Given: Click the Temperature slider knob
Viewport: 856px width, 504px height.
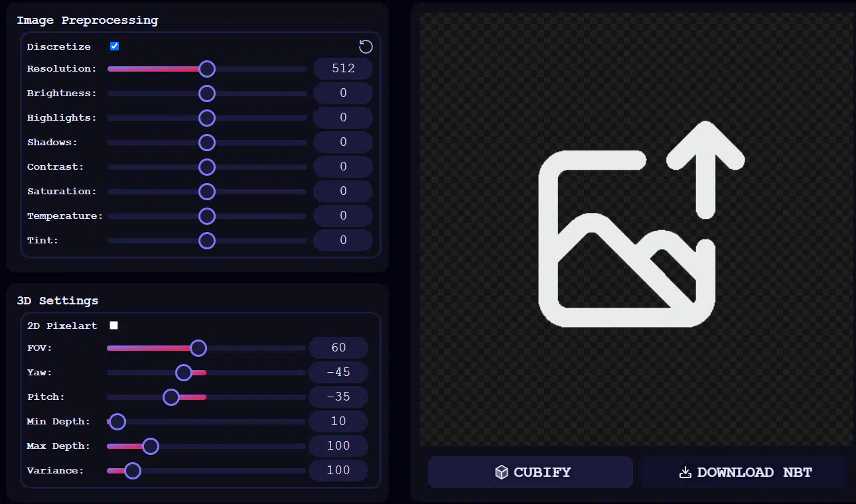Looking at the screenshot, I should (207, 216).
